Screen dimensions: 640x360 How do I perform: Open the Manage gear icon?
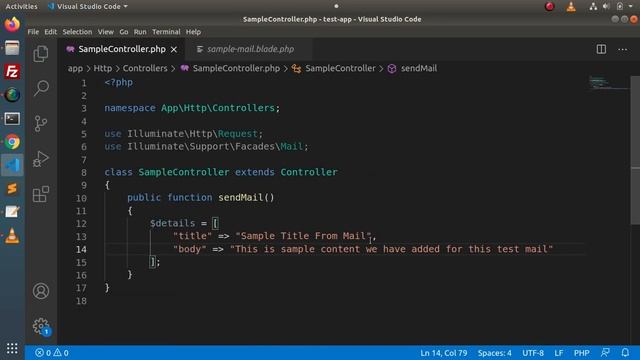tap(41, 326)
